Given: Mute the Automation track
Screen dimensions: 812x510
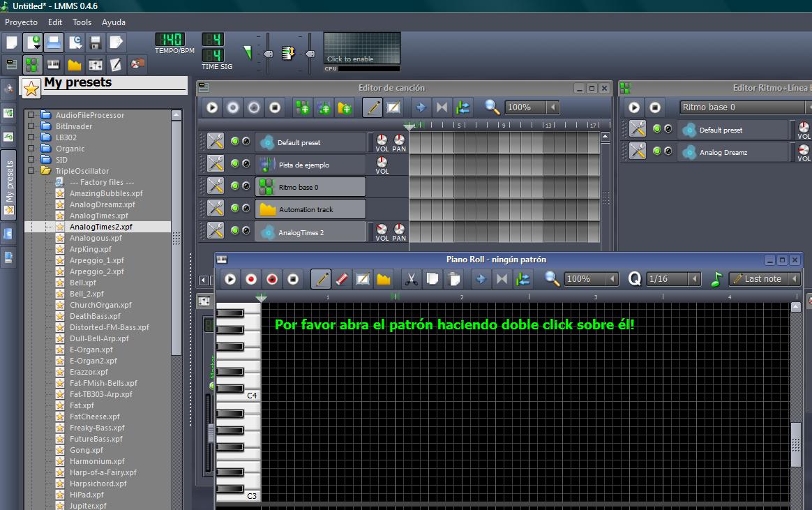Looking at the screenshot, I should [235, 208].
